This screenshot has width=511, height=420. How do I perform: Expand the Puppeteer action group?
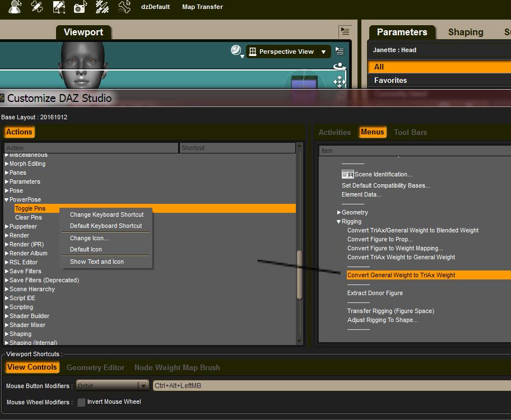pos(7,226)
